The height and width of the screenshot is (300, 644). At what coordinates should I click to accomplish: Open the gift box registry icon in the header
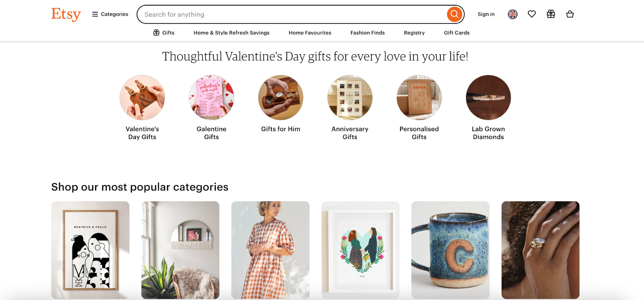[550, 14]
